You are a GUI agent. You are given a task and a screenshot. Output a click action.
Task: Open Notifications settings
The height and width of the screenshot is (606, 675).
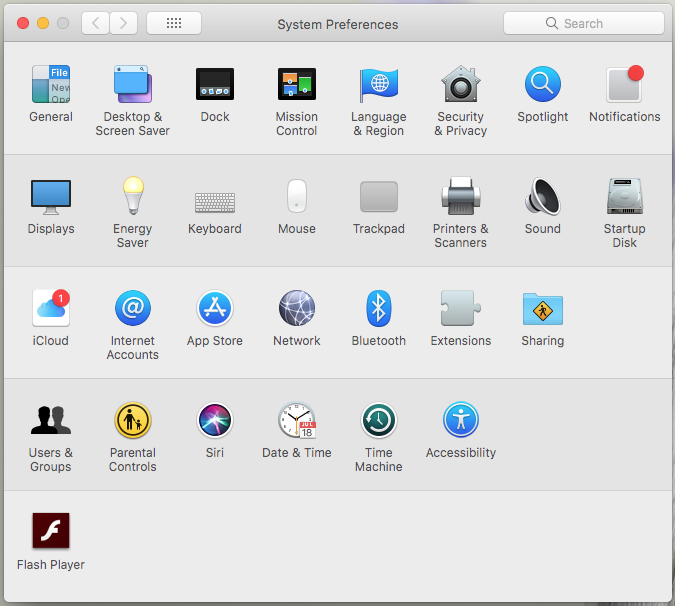(625, 84)
